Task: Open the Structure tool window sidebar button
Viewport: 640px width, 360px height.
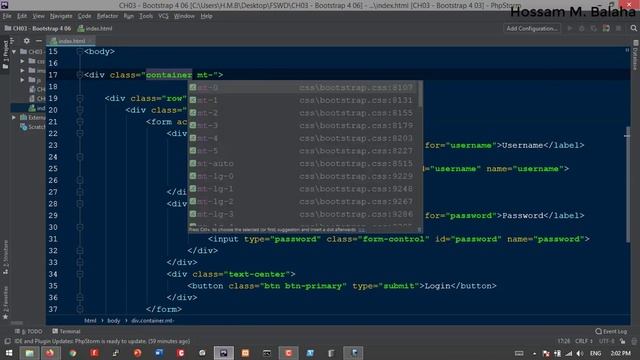Action: pyautogui.click(x=5, y=258)
